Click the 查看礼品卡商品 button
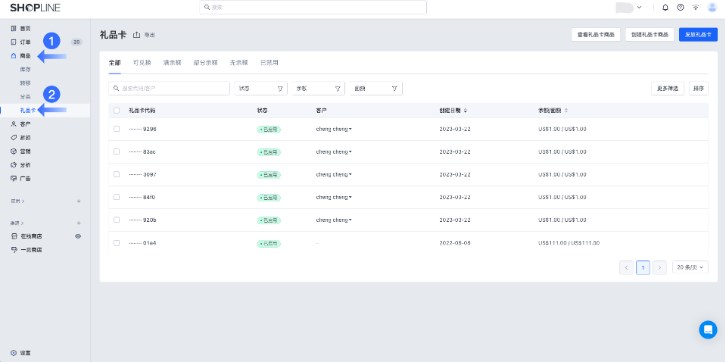Viewport: 725px width, 362px height. [x=596, y=35]
